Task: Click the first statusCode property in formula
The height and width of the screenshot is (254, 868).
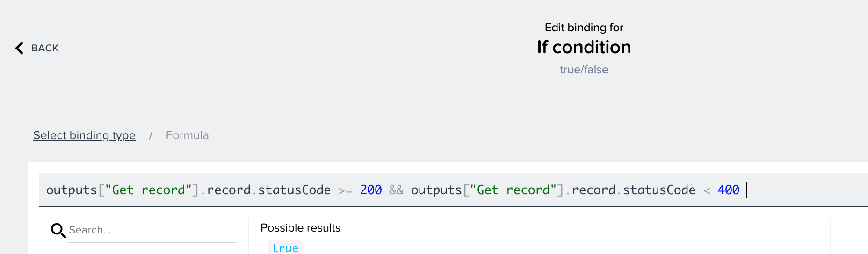Action: click(294, 190)
